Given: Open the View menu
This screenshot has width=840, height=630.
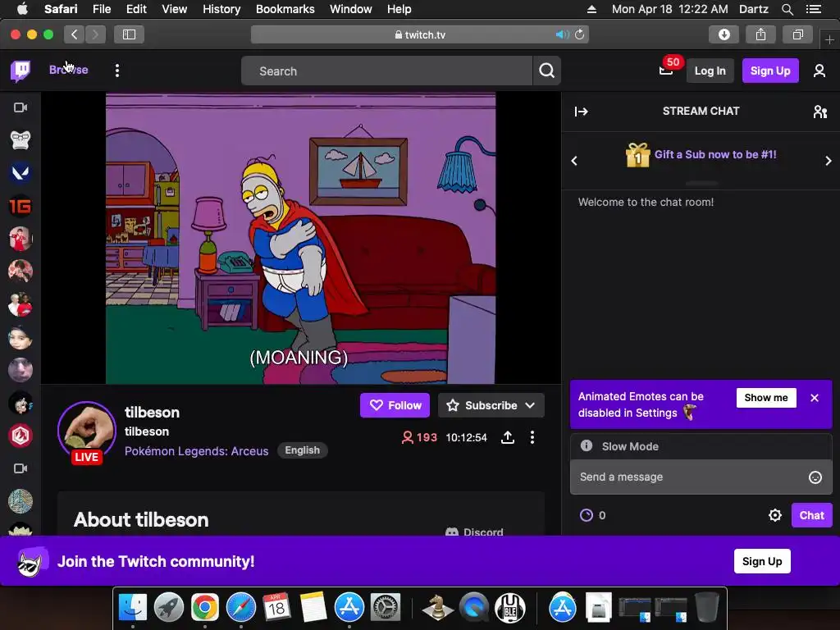Looking at the screenshot, I should [x=174, y=9].
